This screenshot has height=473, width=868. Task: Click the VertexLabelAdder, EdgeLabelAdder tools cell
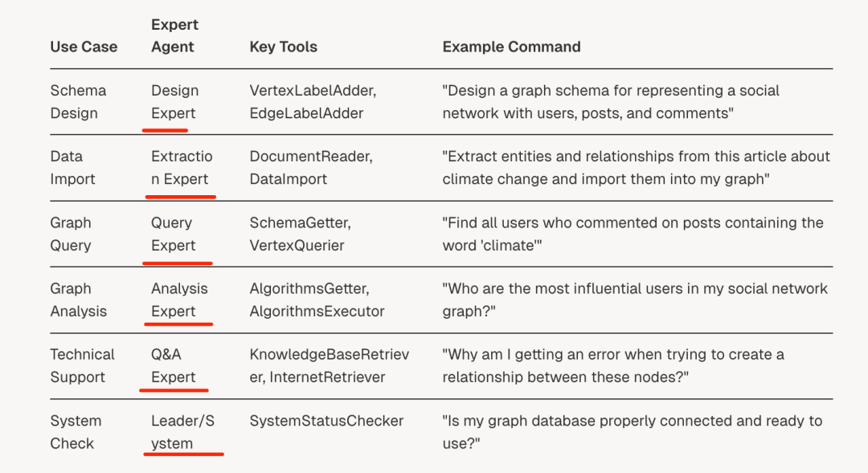tap(313, 102)
